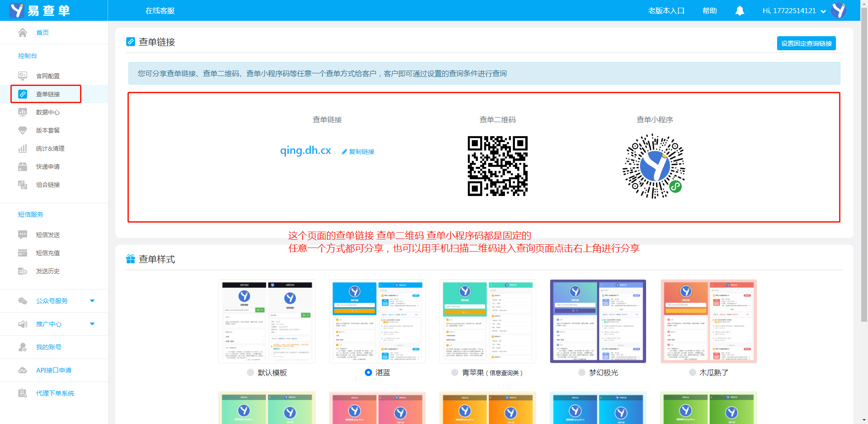Expand the 公众号服务 dropdown arrow
Image resolution: width=868 pixels, height=424 pixels.
92,301
